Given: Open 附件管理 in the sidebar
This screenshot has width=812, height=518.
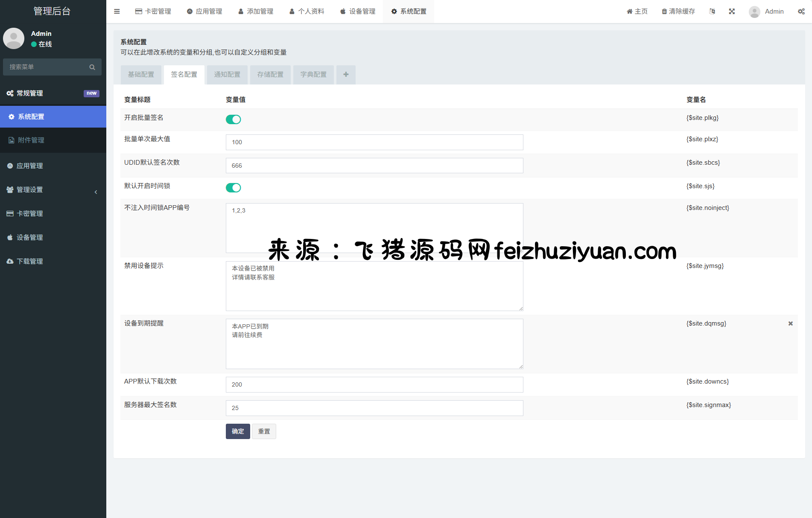Looking at the screenshot, I should coord(53,140).
